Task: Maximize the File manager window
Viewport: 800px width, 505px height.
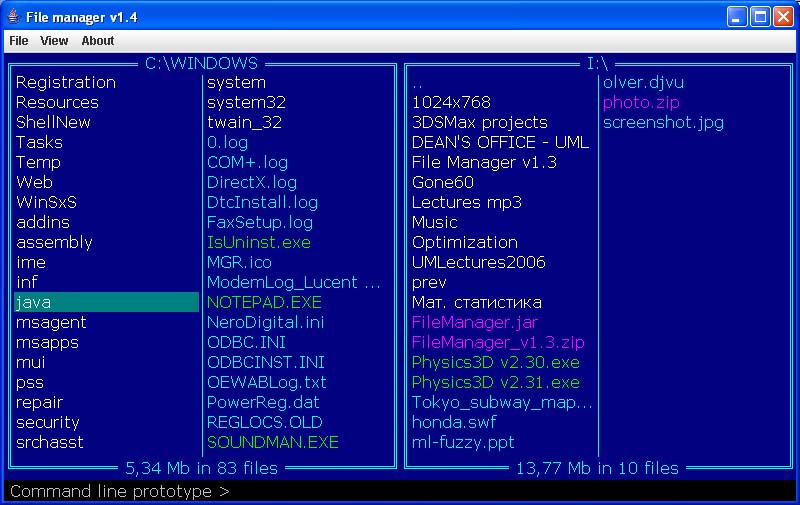Action: pos(760,17)
